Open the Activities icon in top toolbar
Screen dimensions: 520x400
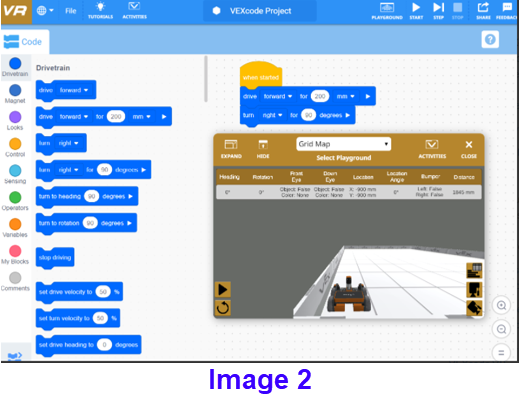tap(134, 10)
